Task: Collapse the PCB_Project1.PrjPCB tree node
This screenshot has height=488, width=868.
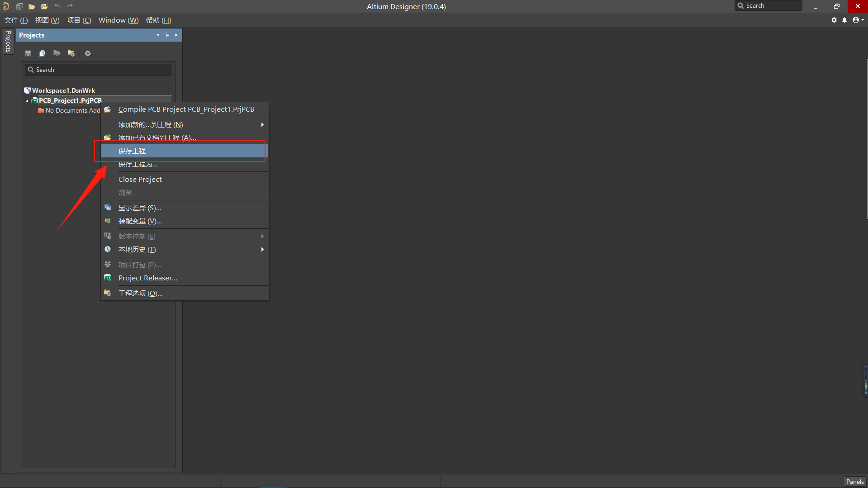Action: click(27, 101)
